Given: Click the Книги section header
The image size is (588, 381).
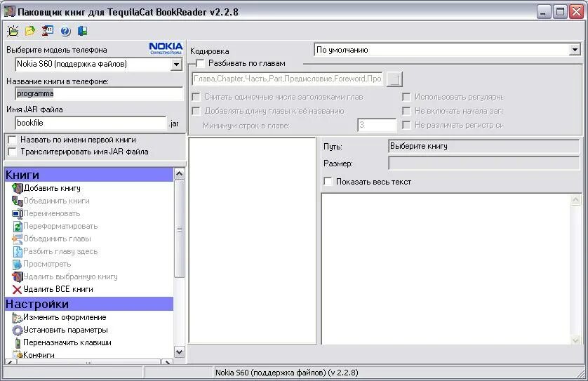Looking at the screenshot, I should click(89, 175).
